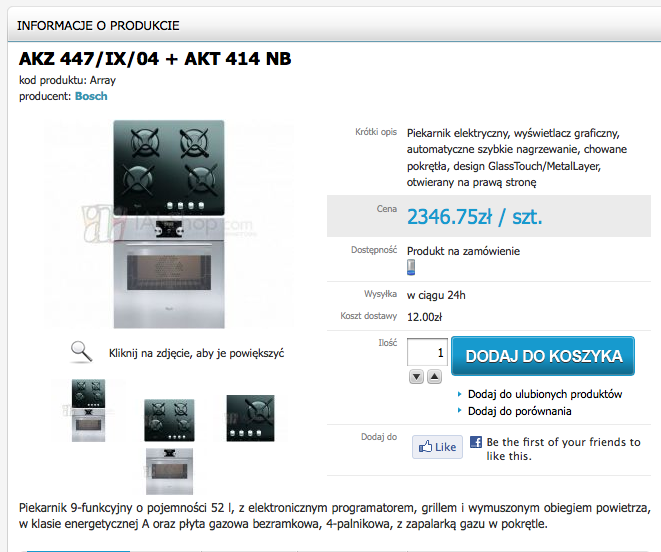
Task: Click the Facebook logo icon
Action: click(476, 442)
